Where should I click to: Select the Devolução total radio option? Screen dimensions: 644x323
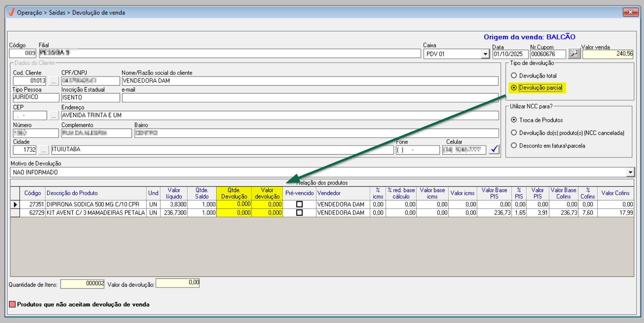tap(514, 76)
